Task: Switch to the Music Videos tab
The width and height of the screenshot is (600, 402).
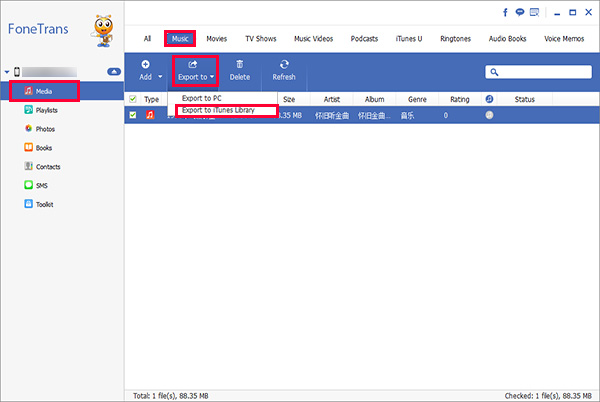Action: (x=313, y=39)
